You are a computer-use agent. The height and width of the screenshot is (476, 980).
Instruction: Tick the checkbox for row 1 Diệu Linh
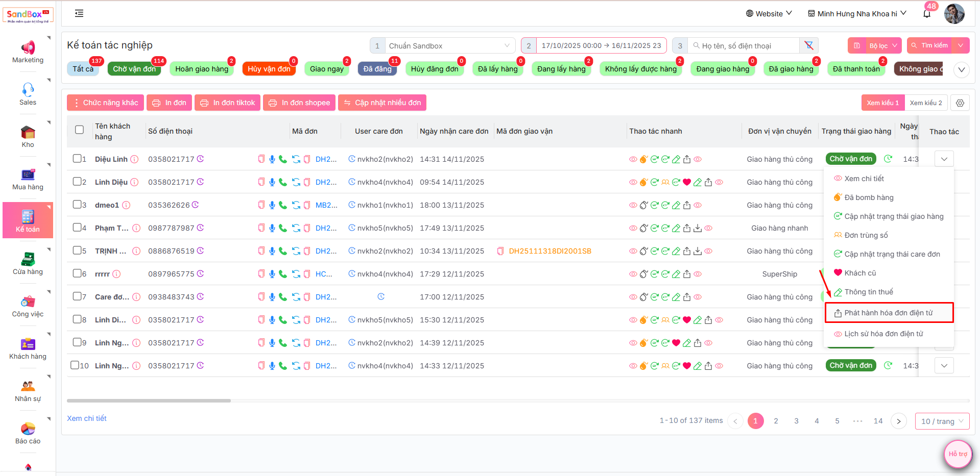(77, 159)
